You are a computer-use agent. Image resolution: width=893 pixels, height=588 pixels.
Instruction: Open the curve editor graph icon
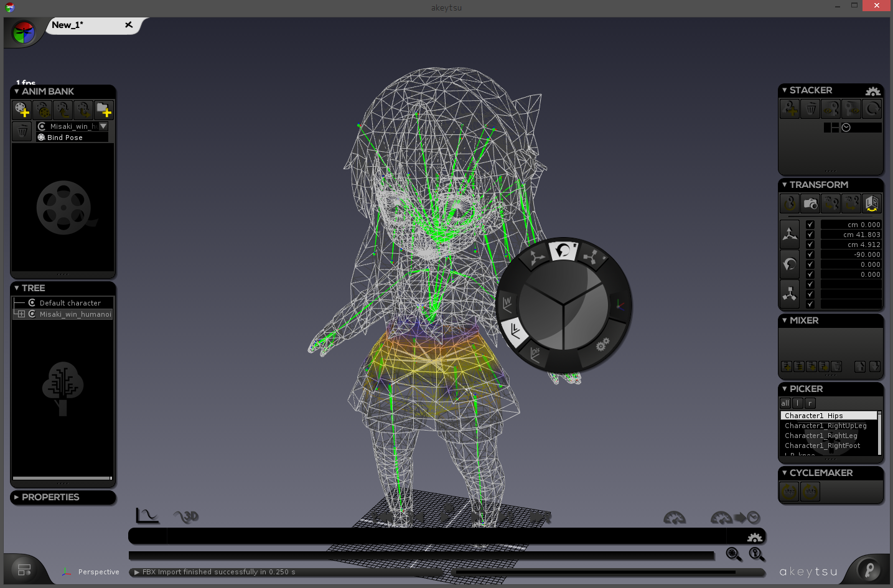(147, 515)
